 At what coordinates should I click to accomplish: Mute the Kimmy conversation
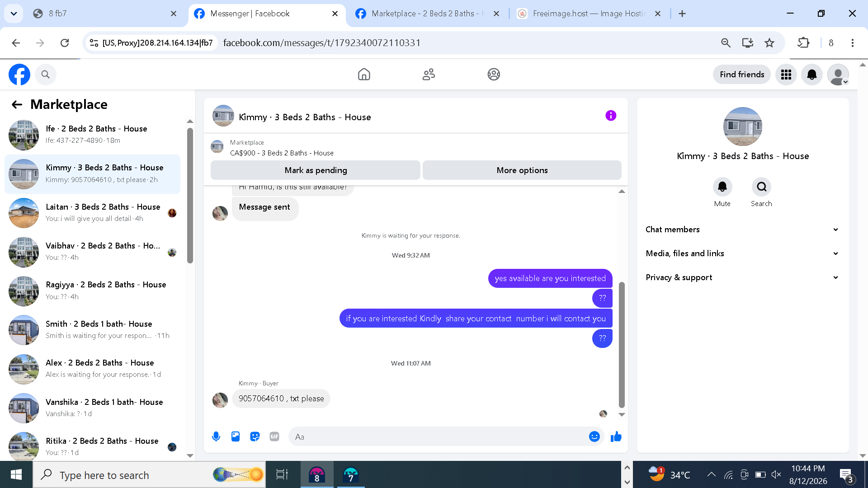click(x=722, y=187)
